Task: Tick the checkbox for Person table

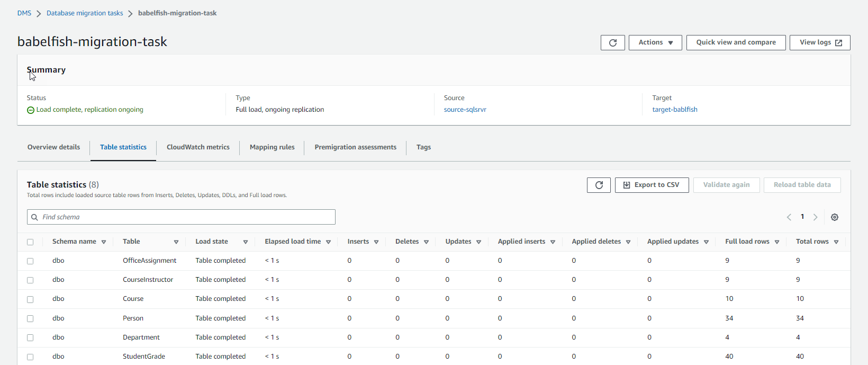Action: pyautogui.click(x=30, y=318)
